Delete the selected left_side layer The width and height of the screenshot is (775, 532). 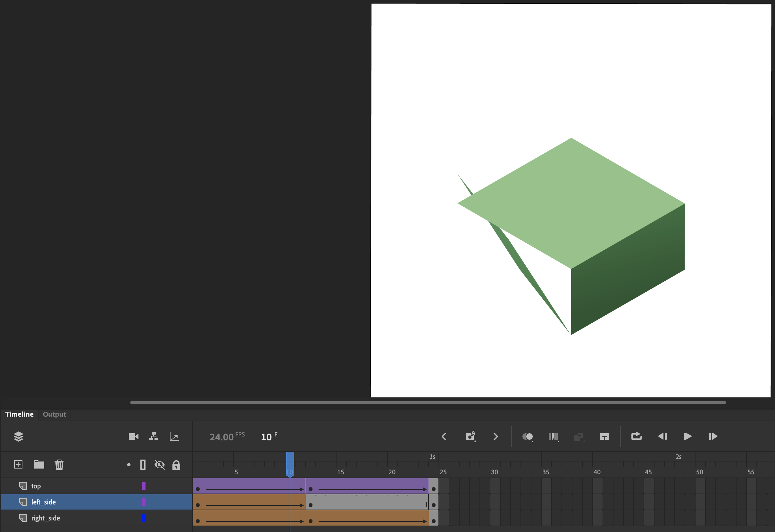click(x=59, y=465)
